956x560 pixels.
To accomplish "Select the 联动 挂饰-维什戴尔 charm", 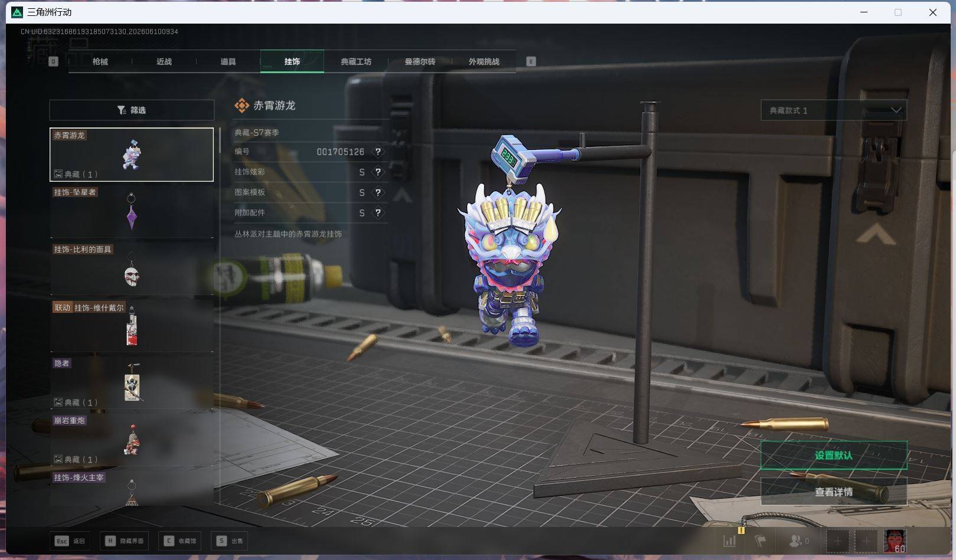I will (x=132, y=326).
